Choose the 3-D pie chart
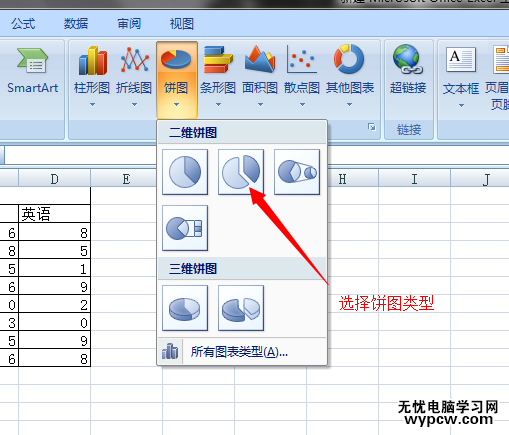This screenshot has width=509, height=435. (x=185, y=308)
